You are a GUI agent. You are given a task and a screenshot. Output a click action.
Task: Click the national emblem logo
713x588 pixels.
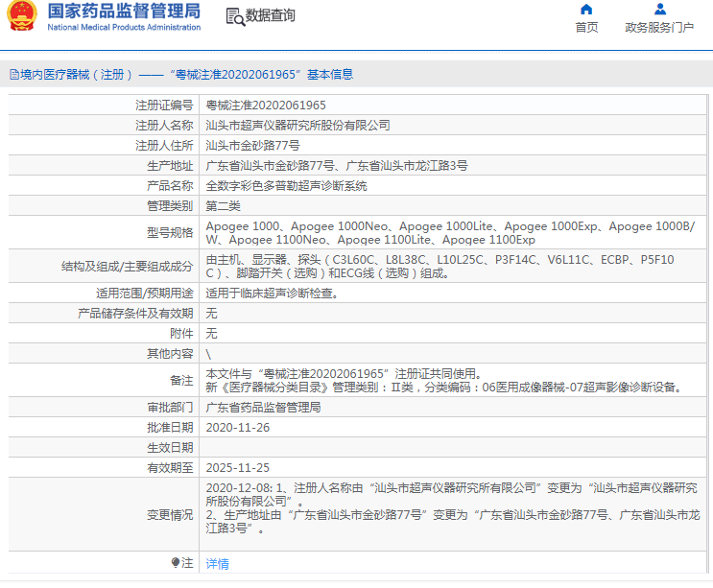pyautogui.click(x=21, y=16)
